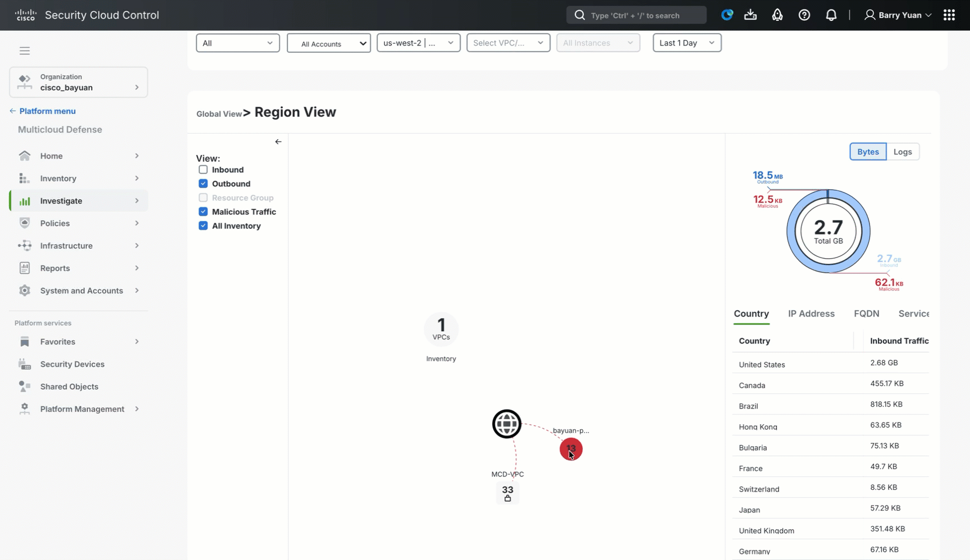Screen dimensions: 970x560
Task: Open the help question mark icon
Action: (804, 15)
